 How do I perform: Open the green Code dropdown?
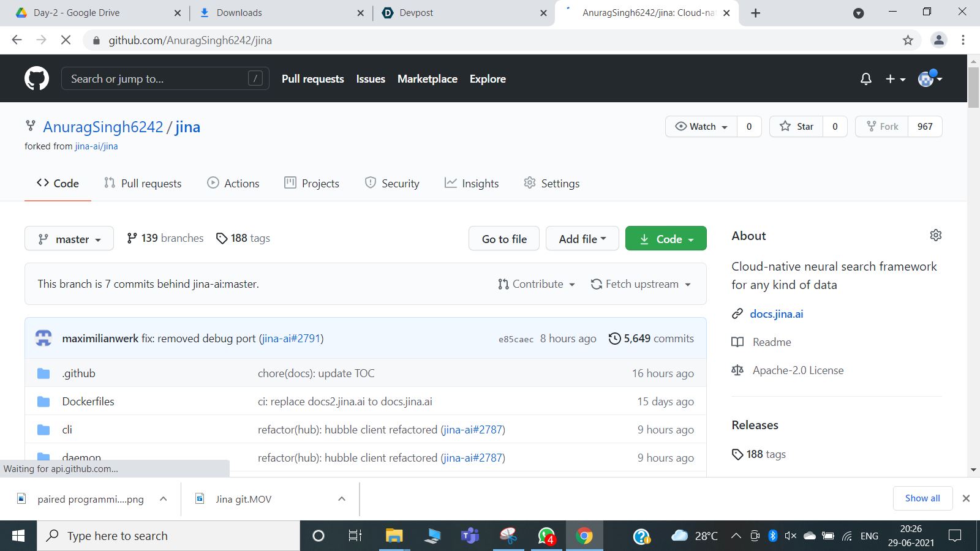[666, 239]
